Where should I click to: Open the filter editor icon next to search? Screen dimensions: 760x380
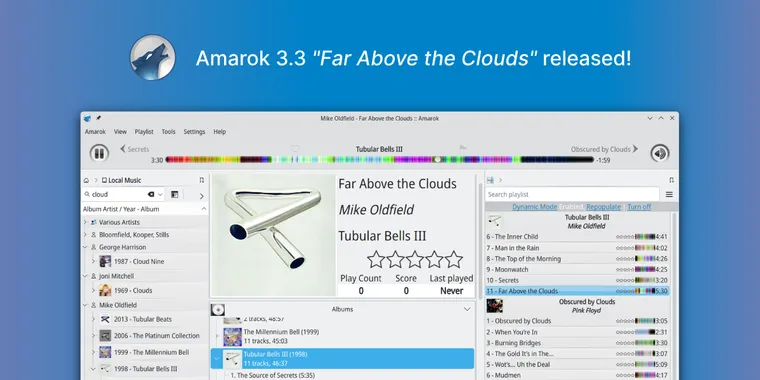(x=174, y=194)
